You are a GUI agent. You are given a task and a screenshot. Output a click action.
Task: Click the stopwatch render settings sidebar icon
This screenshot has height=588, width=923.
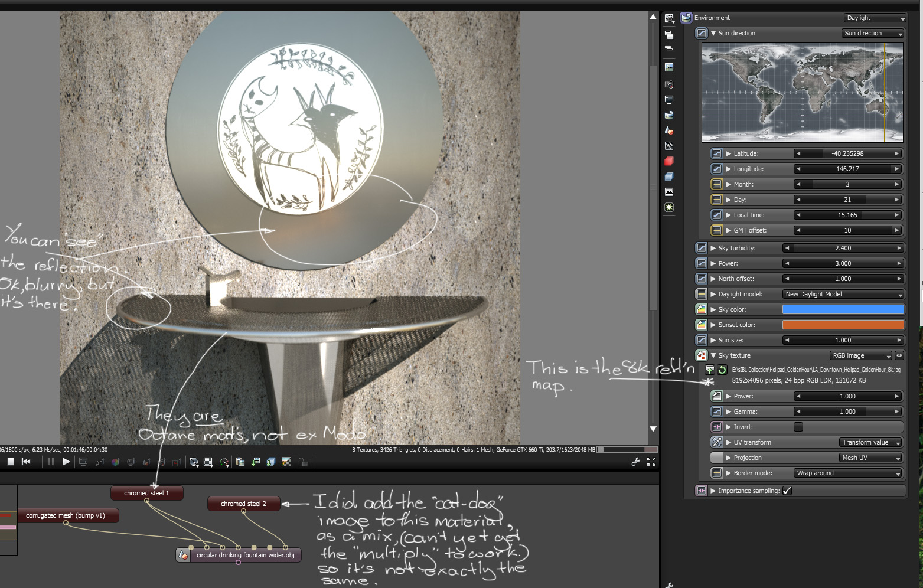coord(669,18)
